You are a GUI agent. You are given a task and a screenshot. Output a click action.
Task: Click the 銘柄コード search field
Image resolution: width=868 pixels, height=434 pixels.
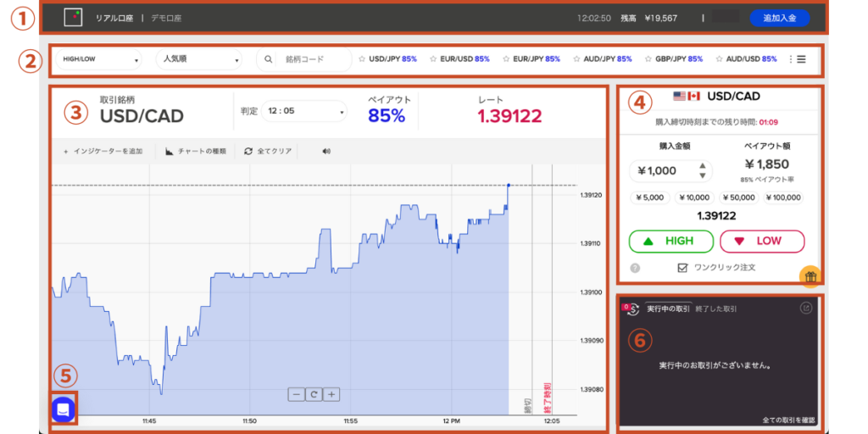[314, 59]
